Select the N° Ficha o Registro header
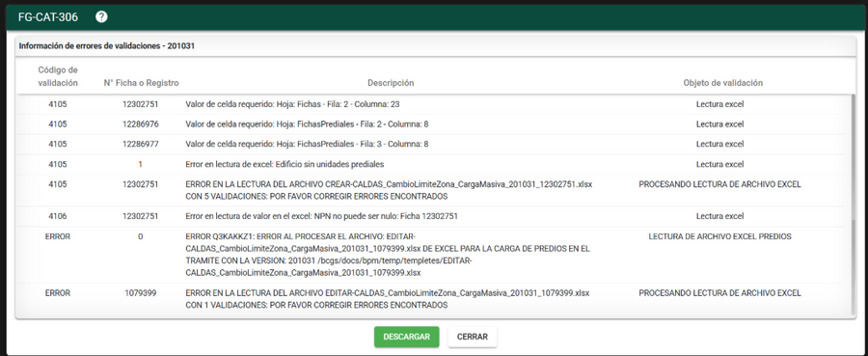868x356 pixels. point(141,83)
